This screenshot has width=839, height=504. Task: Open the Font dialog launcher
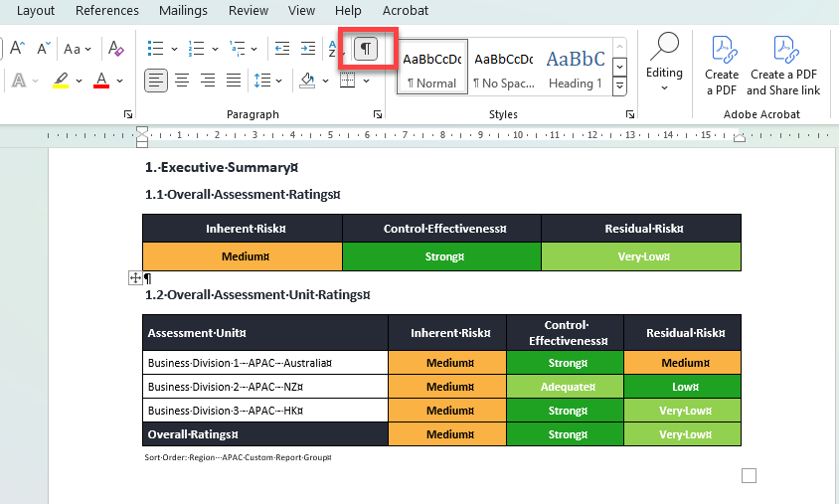[128, 114]
